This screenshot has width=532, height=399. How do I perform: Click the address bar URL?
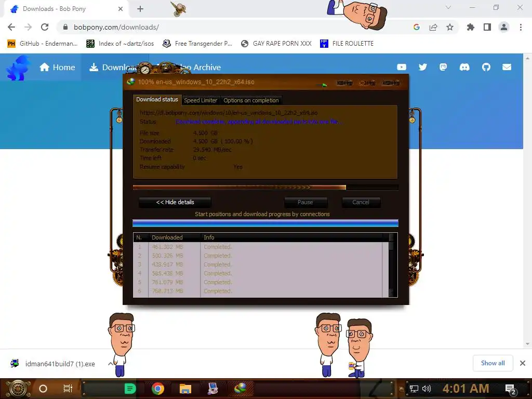116,27
